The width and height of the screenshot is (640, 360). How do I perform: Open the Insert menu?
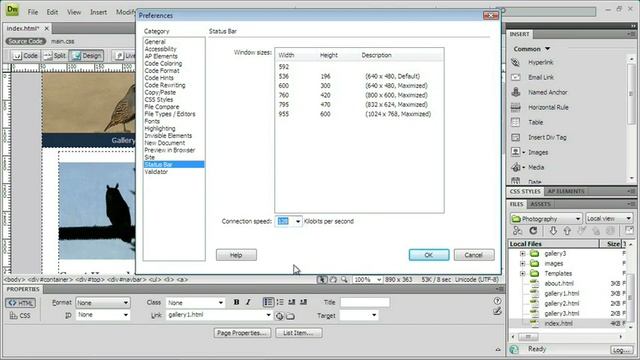98,12
